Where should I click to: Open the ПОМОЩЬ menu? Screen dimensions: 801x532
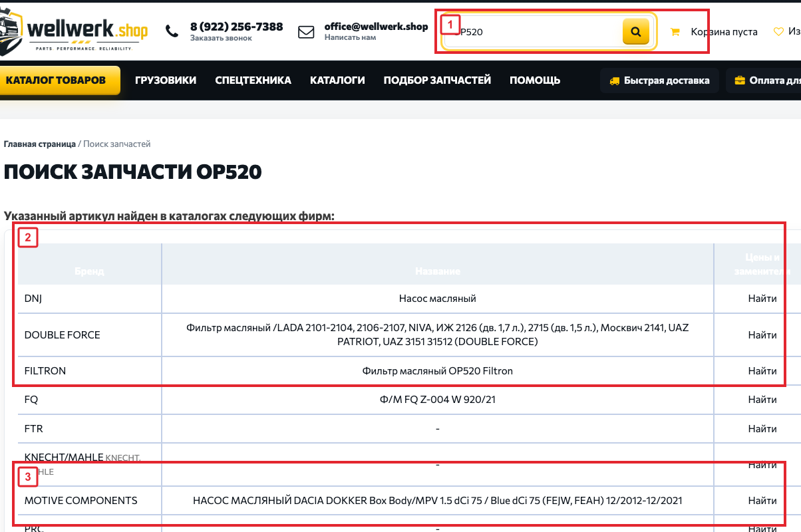coord(535,80)
